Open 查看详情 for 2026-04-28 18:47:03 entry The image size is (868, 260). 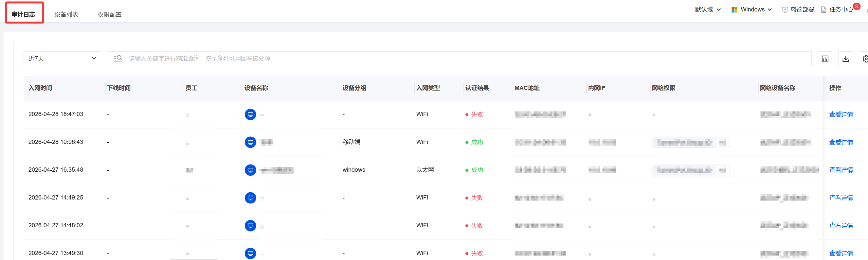[x=841, y=114]
